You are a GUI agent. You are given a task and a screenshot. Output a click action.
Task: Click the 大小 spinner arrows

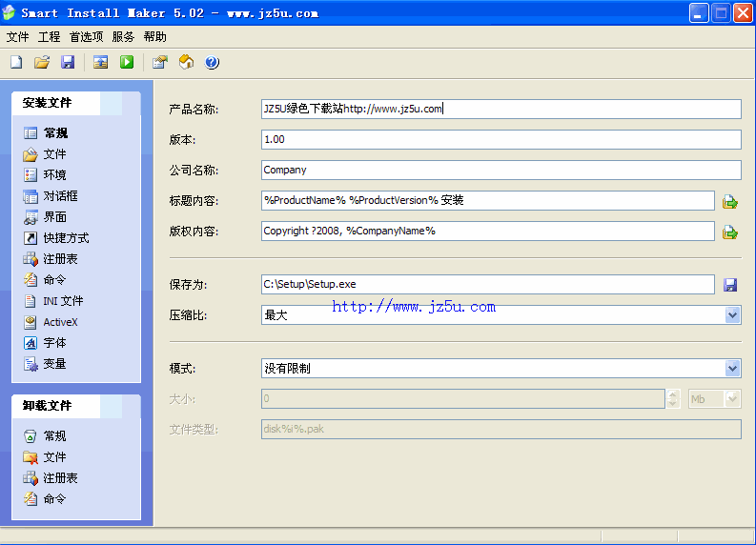pos(673,399)
